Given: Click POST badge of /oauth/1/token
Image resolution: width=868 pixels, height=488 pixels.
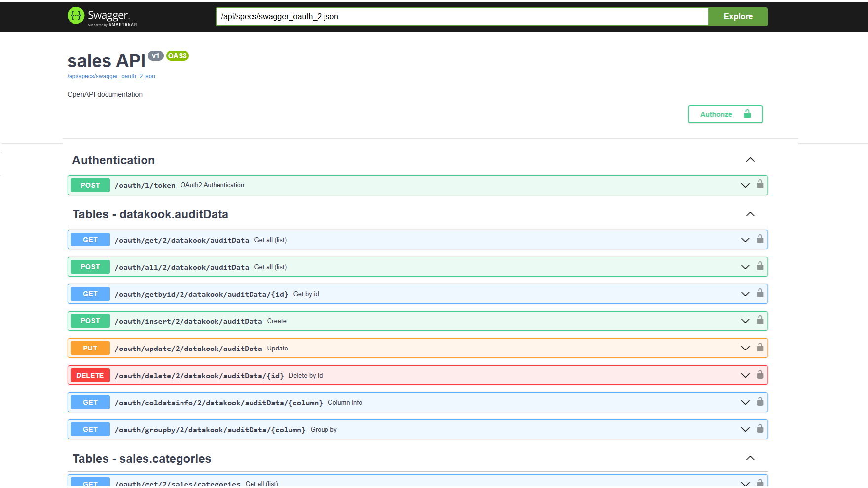Looking at the screenshot, I should pos(90,185).
